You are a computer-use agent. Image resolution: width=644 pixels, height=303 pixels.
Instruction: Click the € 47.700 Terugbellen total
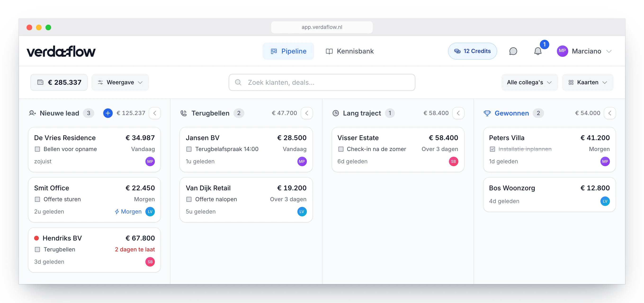coord(284,113)
